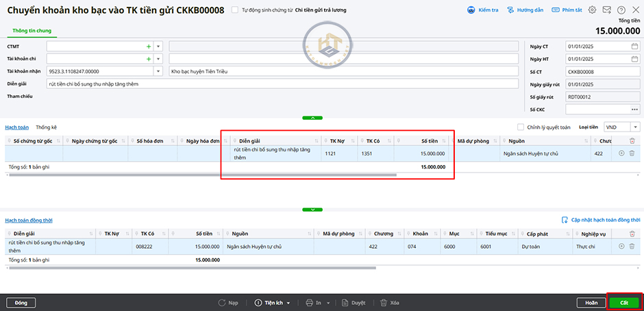The height and width of the screenshot is (311, 644).
Task: Click ellipsis button in Số CKC field
Action: point(634,109)
